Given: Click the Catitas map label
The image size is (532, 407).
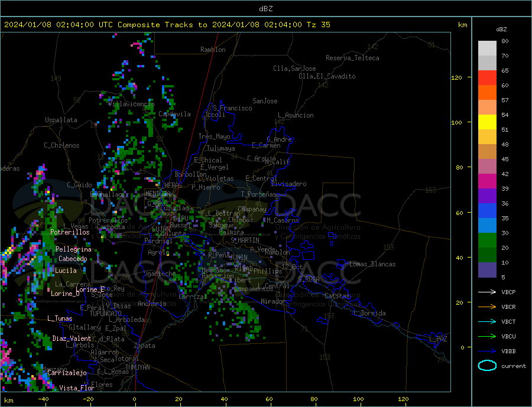Looking at the screenshot, I should point(337,296).
